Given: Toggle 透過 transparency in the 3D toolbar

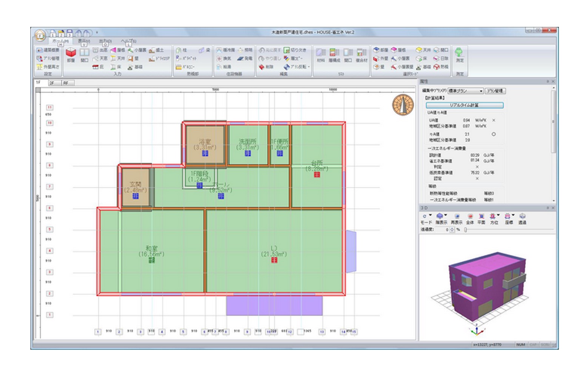Looking at the screenshot, I should [x=522, y=218].
